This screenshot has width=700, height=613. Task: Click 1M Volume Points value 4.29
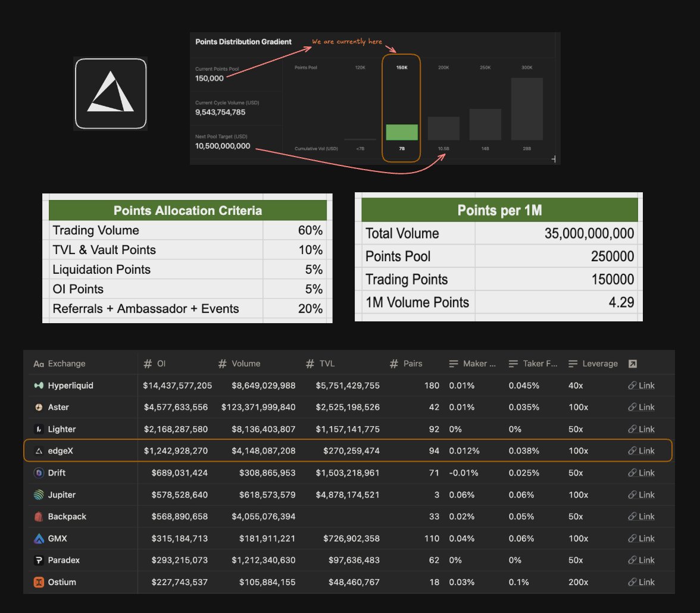pos(621,302)
